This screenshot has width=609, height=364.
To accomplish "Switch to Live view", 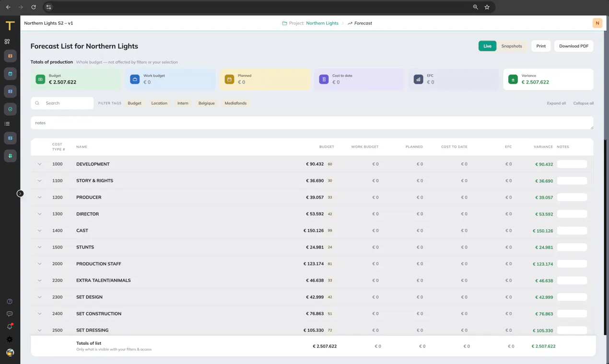I will coord(487,46).
